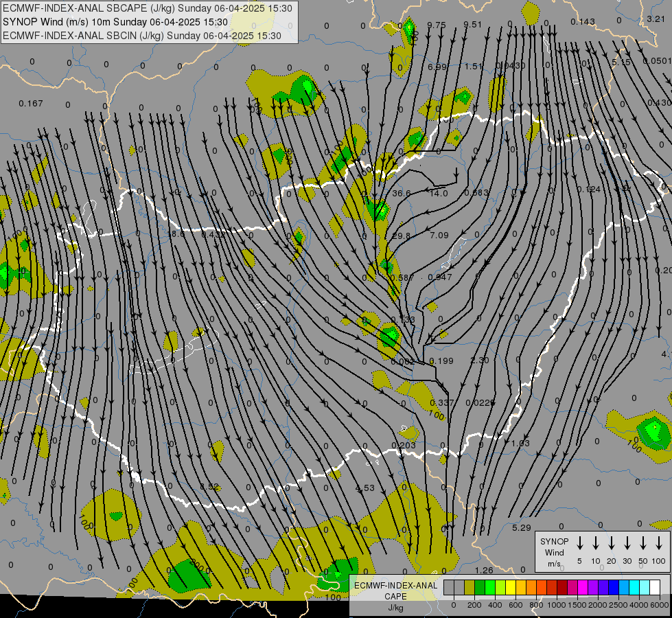The image size is (672, 618).
Task: Click the 4.53 value on the map
Action: pyautogui.click(x=365, y=488)
